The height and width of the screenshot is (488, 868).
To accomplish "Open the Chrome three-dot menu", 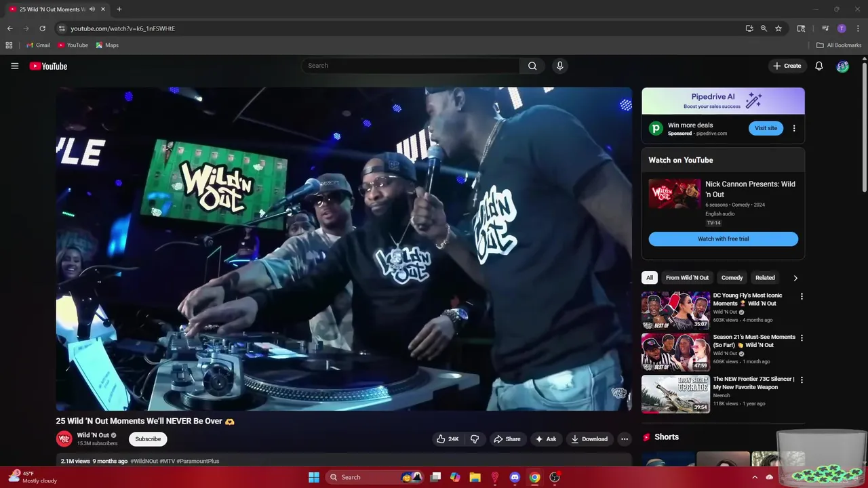I will (x=858, y=28).
